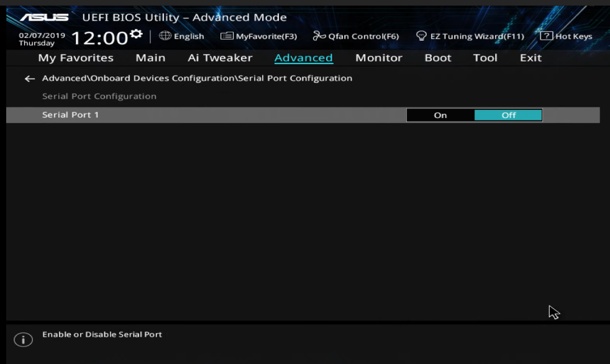610x364 pixels.
Task: Launch Qfan Control(F6) label
Action: coord(363,36)
